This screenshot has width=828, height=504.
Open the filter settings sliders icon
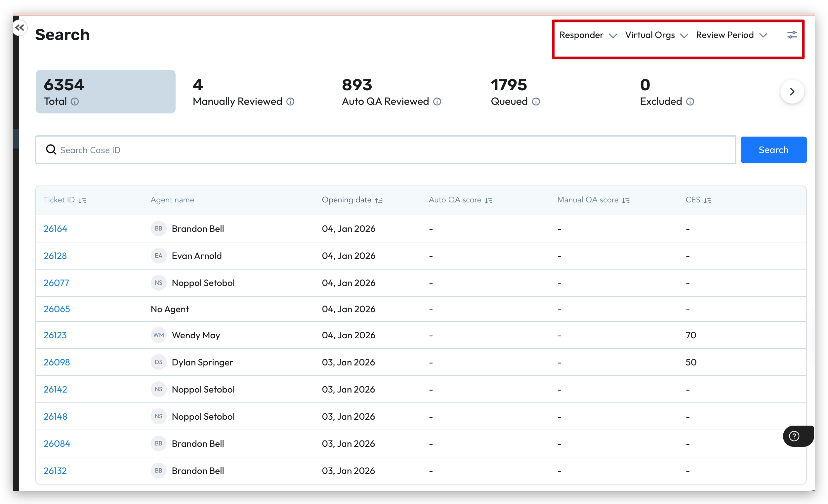(x=791, y=35)
